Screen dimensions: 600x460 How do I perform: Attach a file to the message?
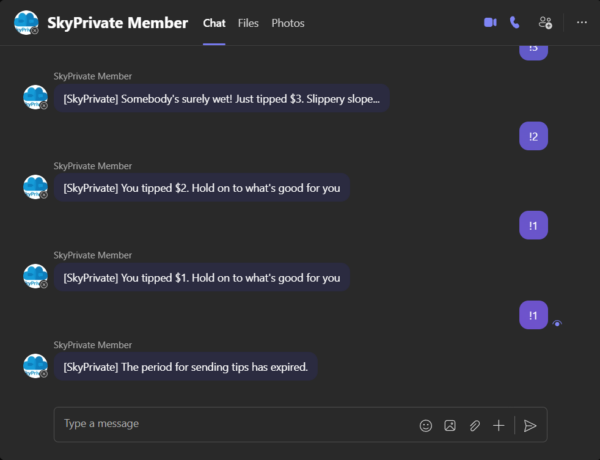tap(475, 425)
